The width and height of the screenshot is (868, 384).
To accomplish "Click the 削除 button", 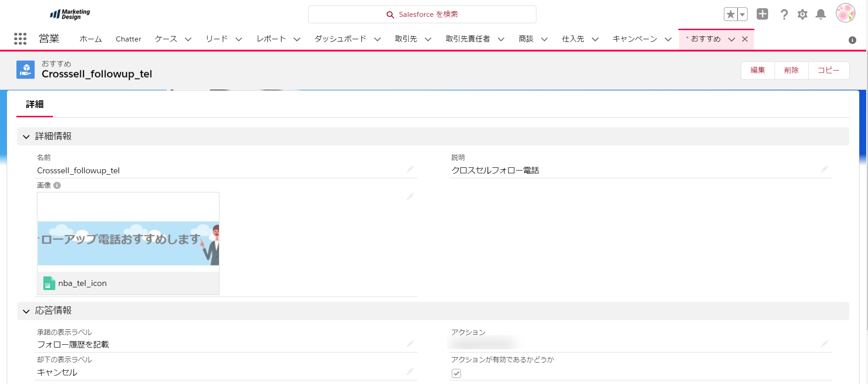I will [x=791, y=70].
